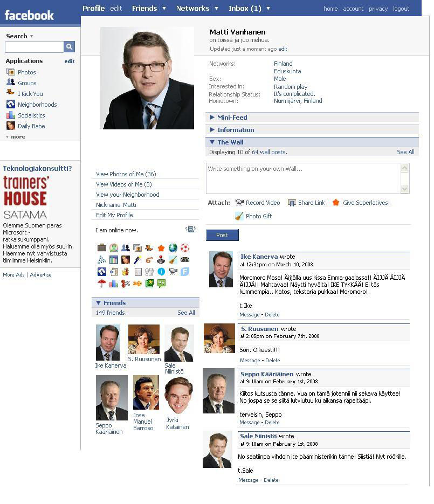Click the Share Link icon
Viewport: 434px width, 504px height.
(x=292, y=203)
